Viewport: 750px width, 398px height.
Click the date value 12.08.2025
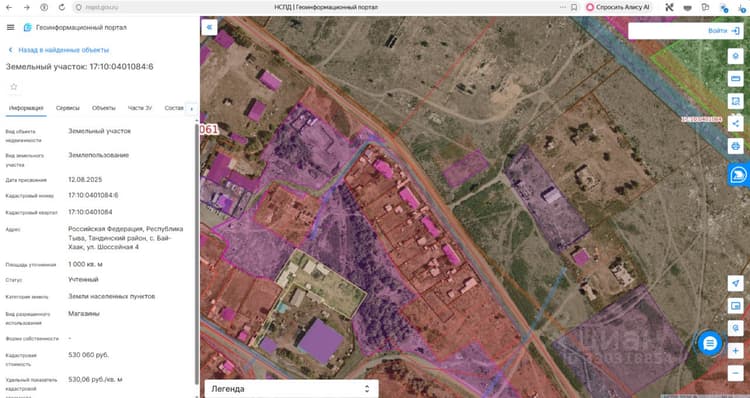tap(85, 179)
